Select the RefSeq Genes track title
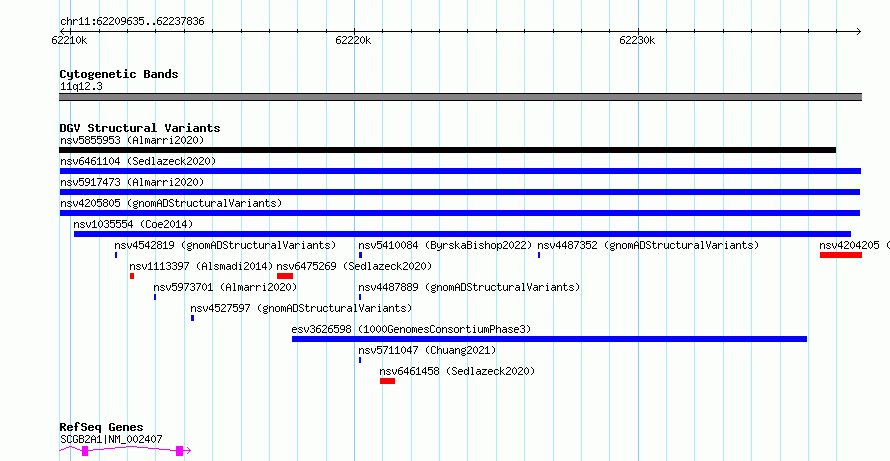The width and height of the screenshot is (890, 461). tap(102, 427)
